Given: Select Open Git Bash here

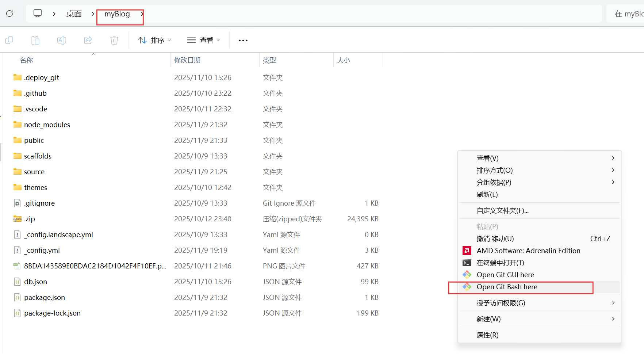Looking at the screenshot, I should click(x=507, y=287).
